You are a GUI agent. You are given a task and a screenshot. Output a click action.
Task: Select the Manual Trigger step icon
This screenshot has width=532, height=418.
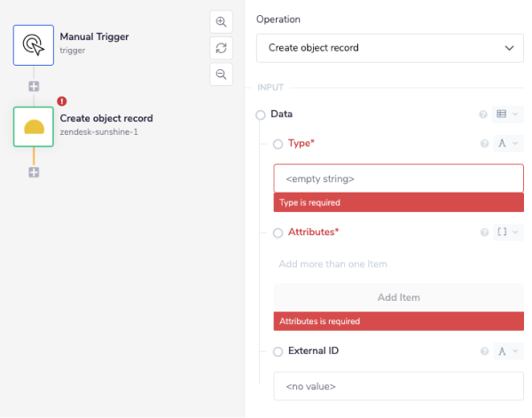tap(34, 44)
